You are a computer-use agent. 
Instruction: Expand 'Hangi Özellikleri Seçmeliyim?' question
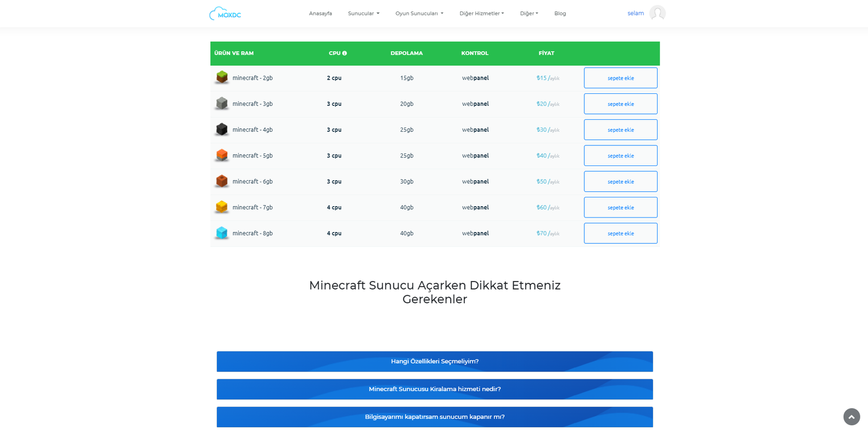(x=435, y=361)
